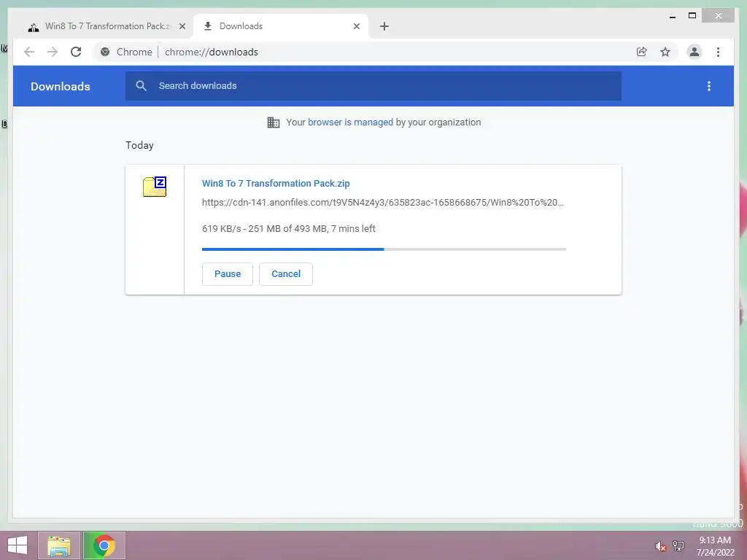Open the Downloads page more actions menu
This screenshot has width=747, height=560.
[x=709, y=86]
